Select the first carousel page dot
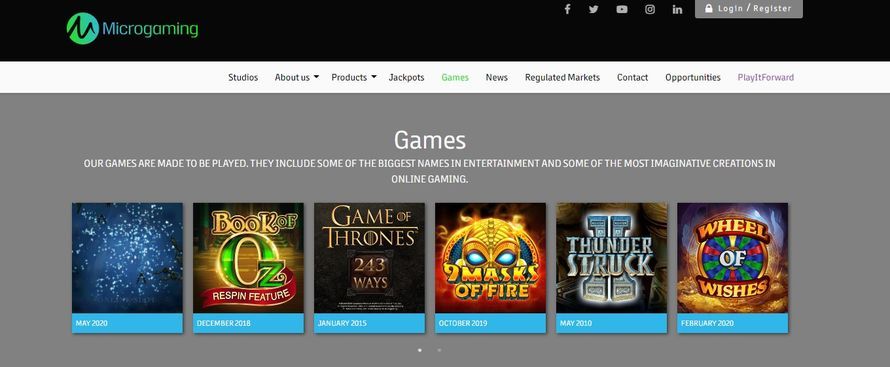890x367 pixels. (419, 350)
